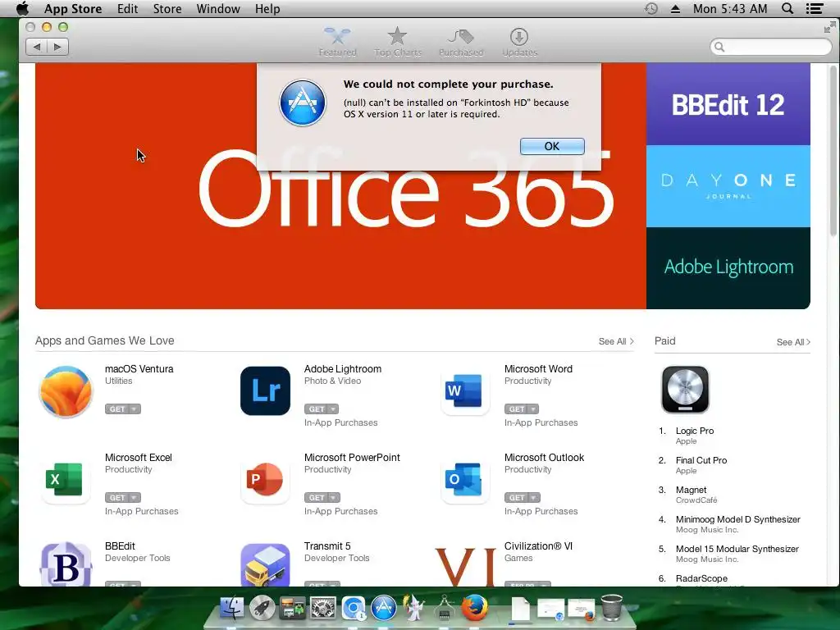This screenshot has width=840, height=630.
Task: Go back with the left arrow button
Action: [36, 47]
